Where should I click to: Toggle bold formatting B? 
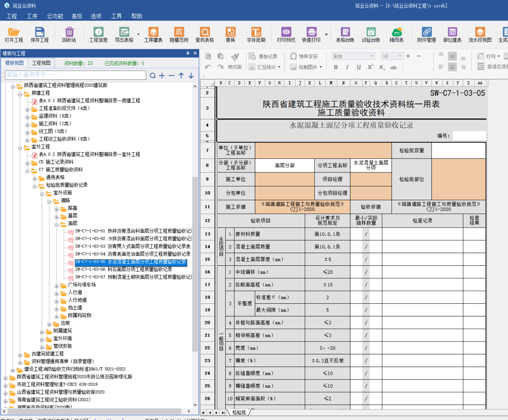pos(336,67)
